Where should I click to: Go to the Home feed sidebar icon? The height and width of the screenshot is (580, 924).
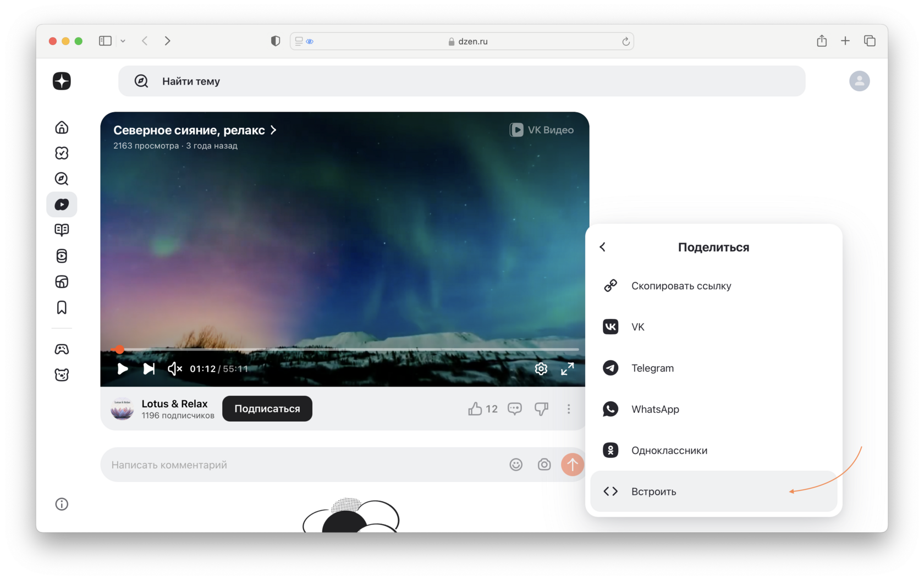point(62,128)
